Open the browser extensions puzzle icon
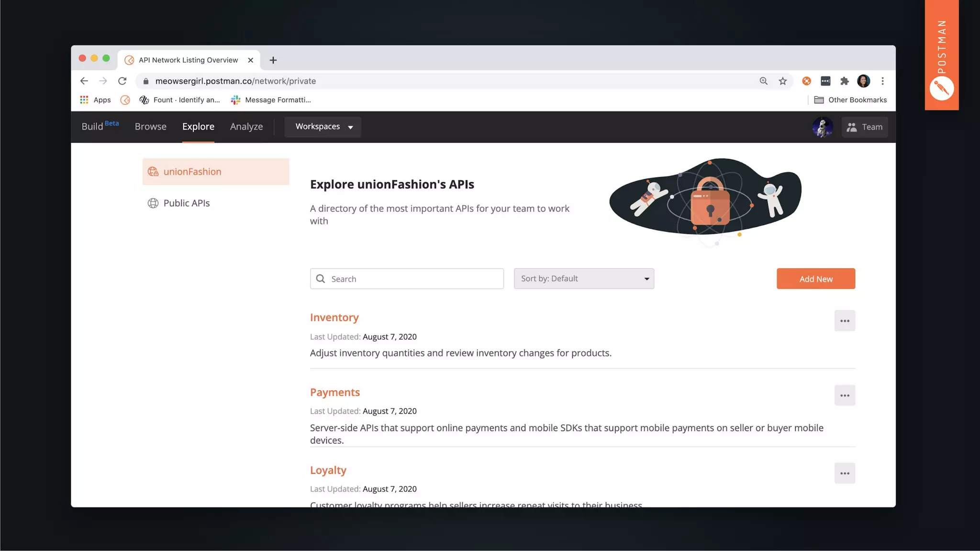 click(x=845, y=81)
